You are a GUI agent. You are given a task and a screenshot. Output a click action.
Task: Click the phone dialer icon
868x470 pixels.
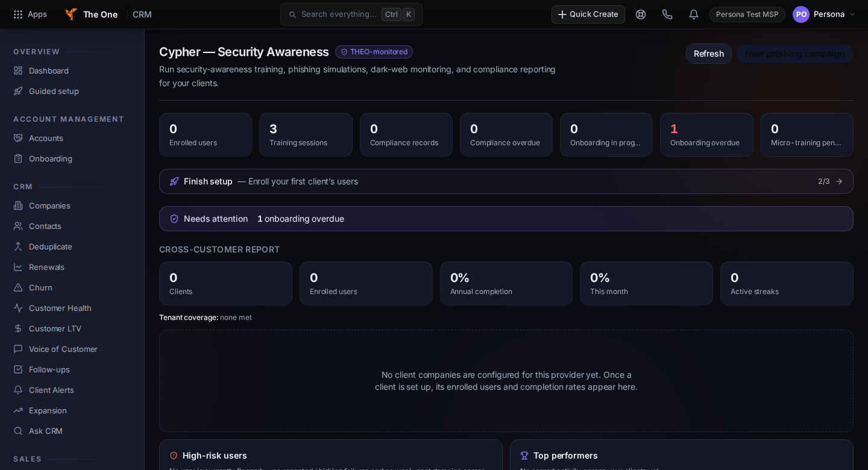click(x=667, y=14)
